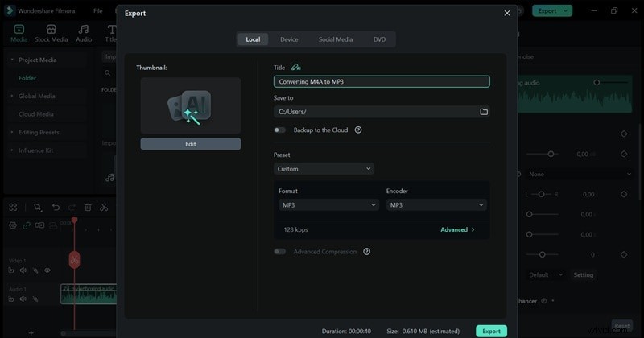
Task: Open the Stock Media panel
Action: [52, 32]
